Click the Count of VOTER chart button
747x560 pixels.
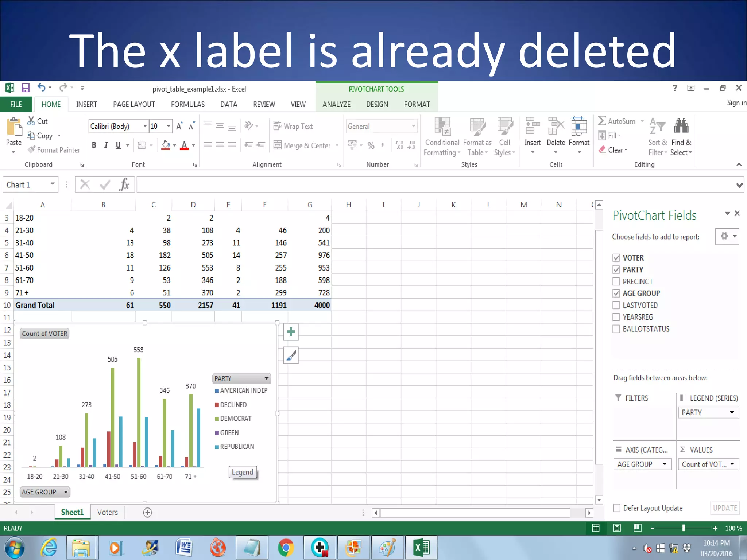click(44, 334)
